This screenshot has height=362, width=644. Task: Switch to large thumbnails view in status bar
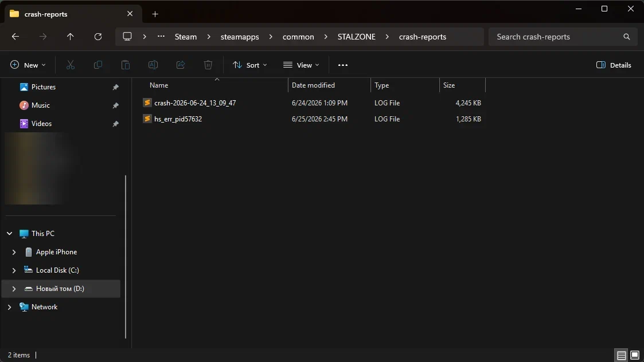point(635,355)
